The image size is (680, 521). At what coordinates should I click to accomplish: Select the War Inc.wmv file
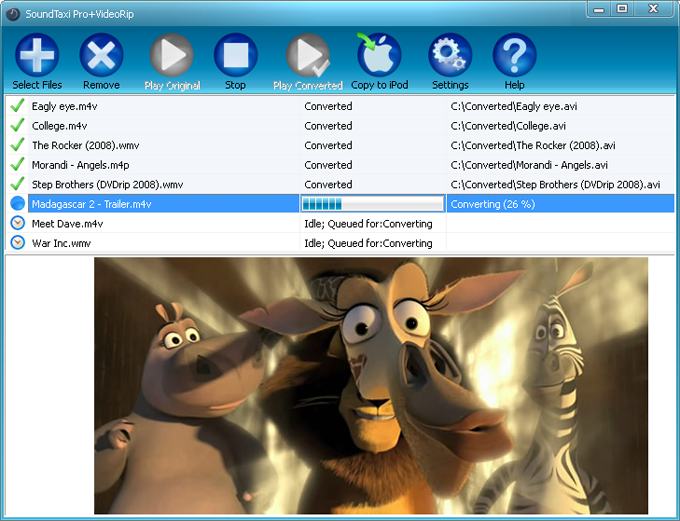(x=61, y=243)
